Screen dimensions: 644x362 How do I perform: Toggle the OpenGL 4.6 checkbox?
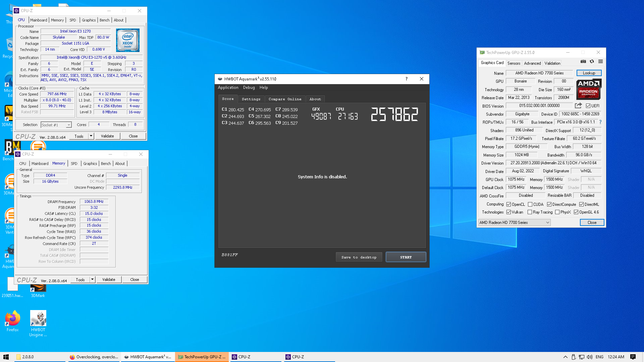pos(576,212)
